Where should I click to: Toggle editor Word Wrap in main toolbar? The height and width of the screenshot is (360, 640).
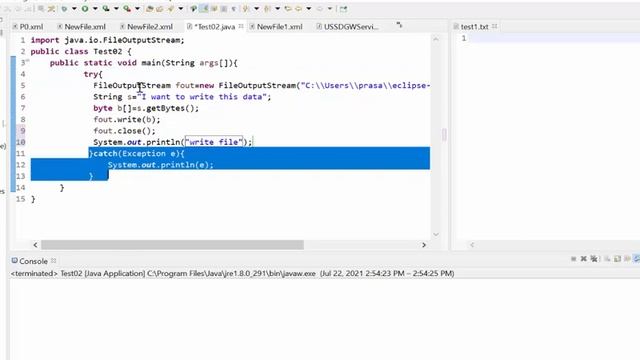(x=214, y=9)
